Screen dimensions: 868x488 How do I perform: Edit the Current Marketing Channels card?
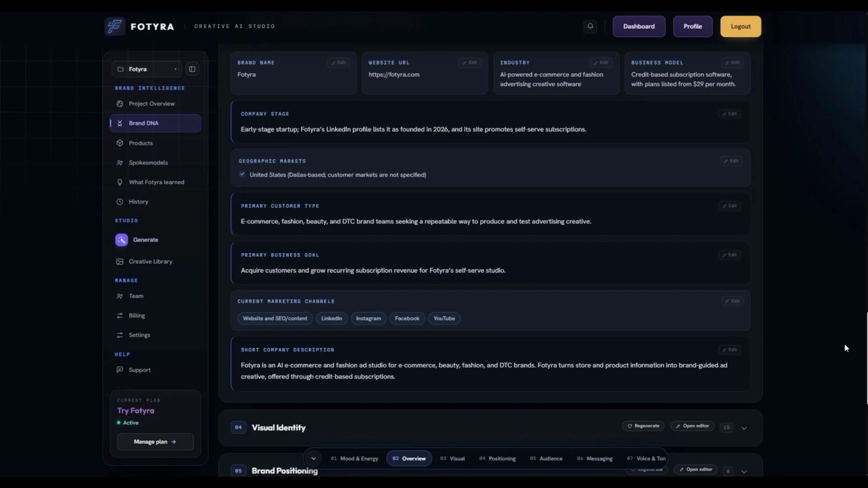tap(732, 301)
